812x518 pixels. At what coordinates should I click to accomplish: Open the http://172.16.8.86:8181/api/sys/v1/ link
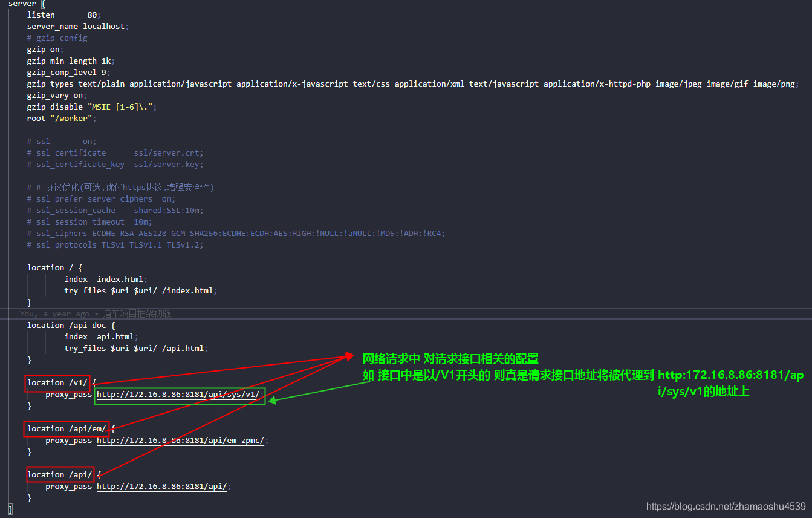click(178, 394)
